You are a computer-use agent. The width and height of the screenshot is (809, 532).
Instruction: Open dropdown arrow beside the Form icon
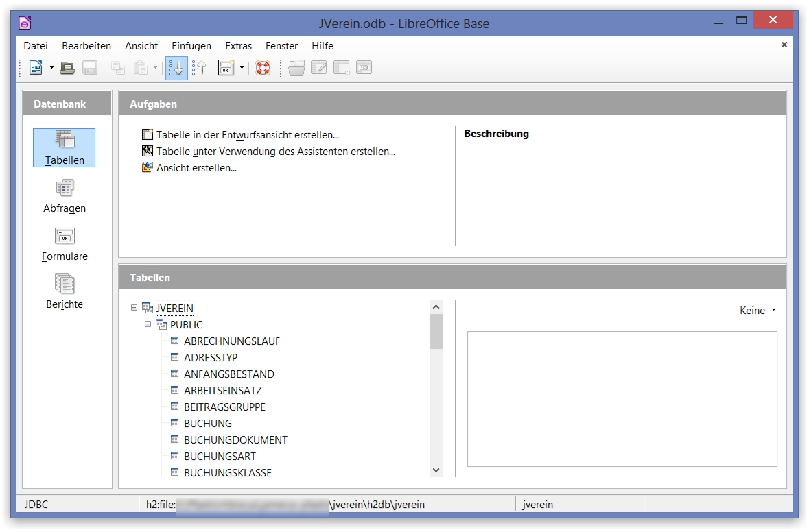pos(242,68)
